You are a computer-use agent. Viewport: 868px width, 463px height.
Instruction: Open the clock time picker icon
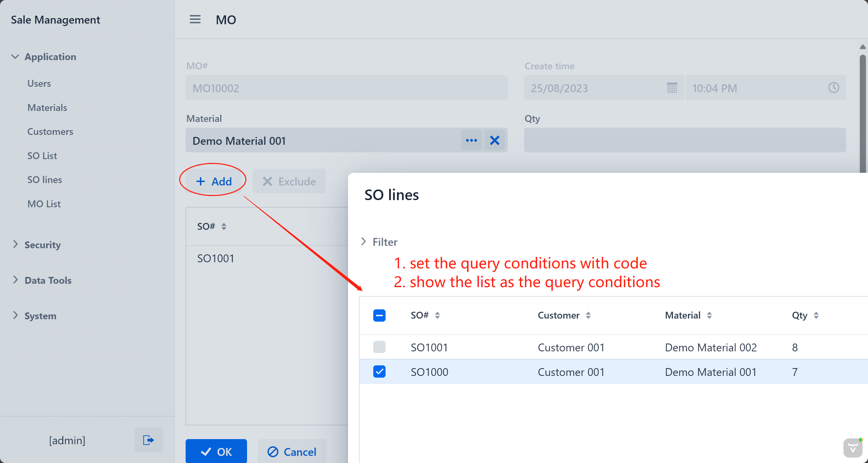[834, 88]
